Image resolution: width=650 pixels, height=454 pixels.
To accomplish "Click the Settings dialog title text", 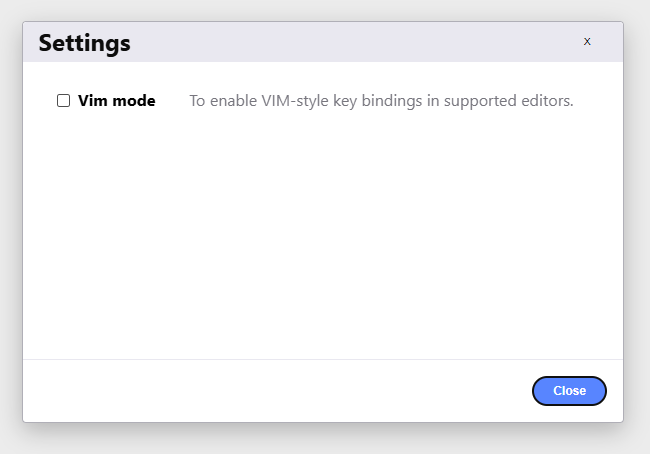I will tap(85, 43).
